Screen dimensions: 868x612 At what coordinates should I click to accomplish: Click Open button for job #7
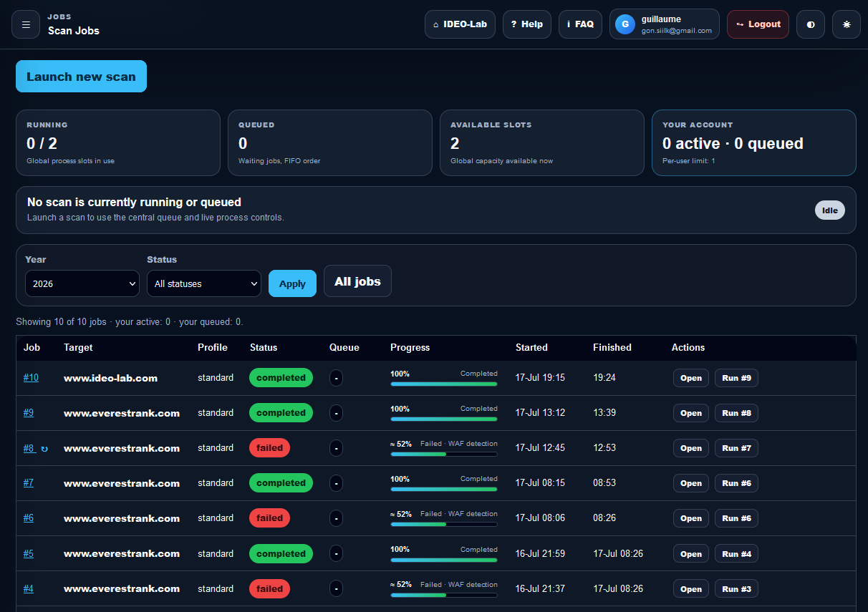tap(691, 483)
